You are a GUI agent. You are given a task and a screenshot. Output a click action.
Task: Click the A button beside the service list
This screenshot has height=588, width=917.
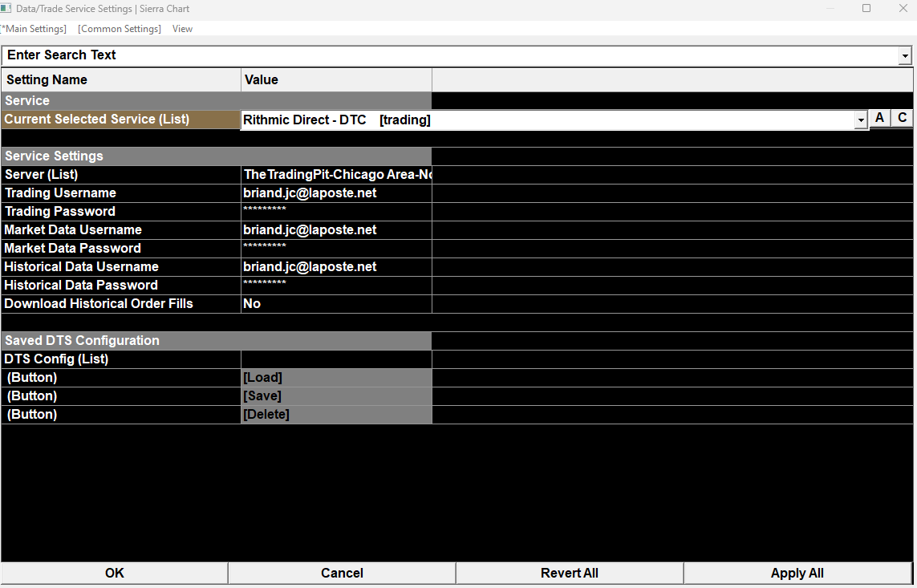[x=879, y=118]
